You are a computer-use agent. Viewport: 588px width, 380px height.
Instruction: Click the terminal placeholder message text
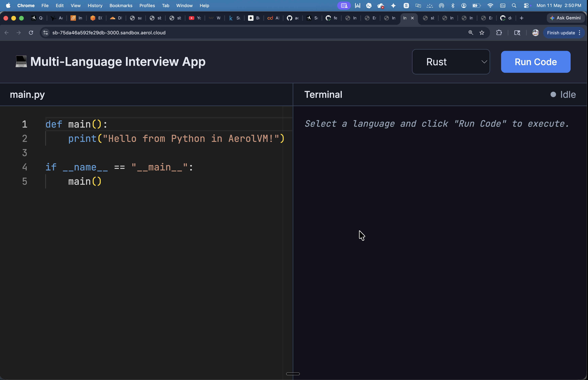[x=437, y=123]
